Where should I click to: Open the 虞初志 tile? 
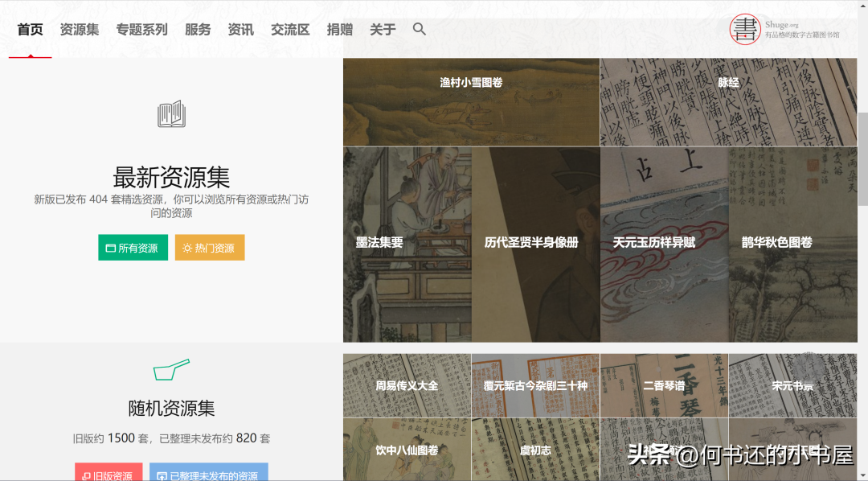click(x=536, y=450)
